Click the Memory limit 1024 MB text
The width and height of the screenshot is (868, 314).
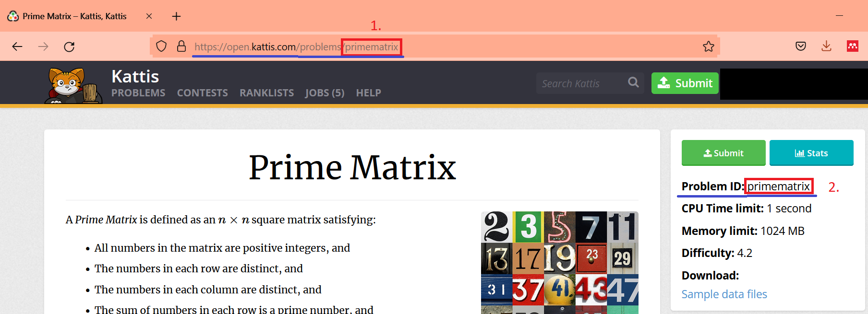(x=743, y=231)
